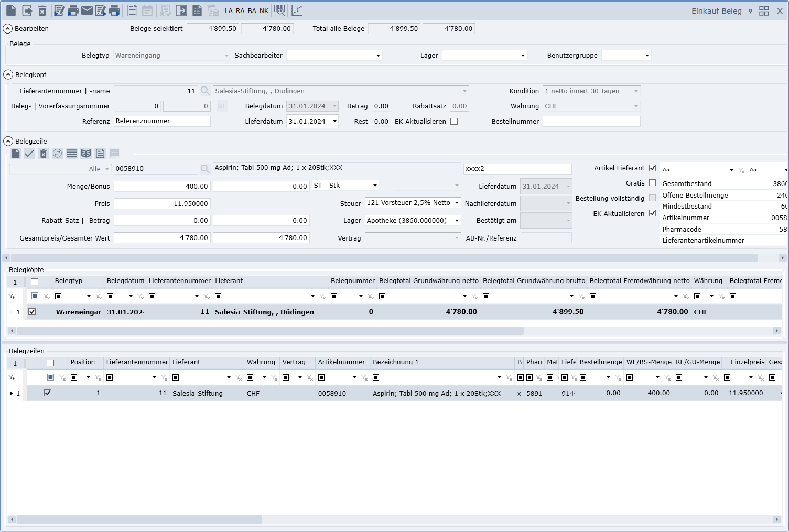The image size is (789, 532).
Task: Click the Belegzeilen horizontal scrollbar
Action: [136, 519]
